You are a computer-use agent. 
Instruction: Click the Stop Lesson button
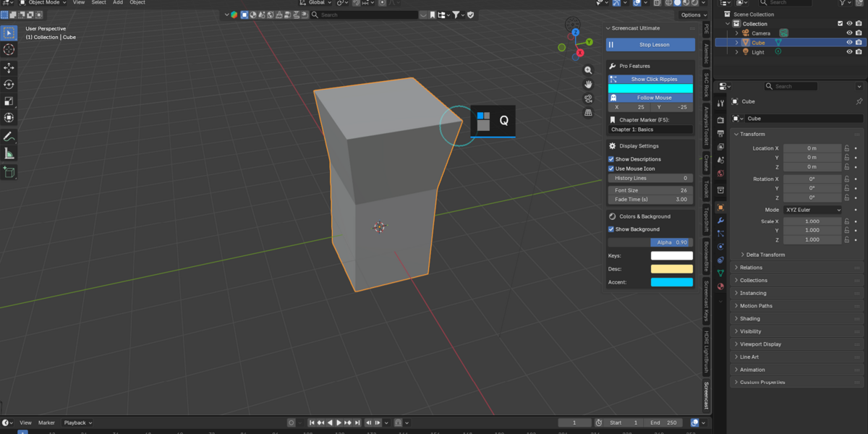650,45
